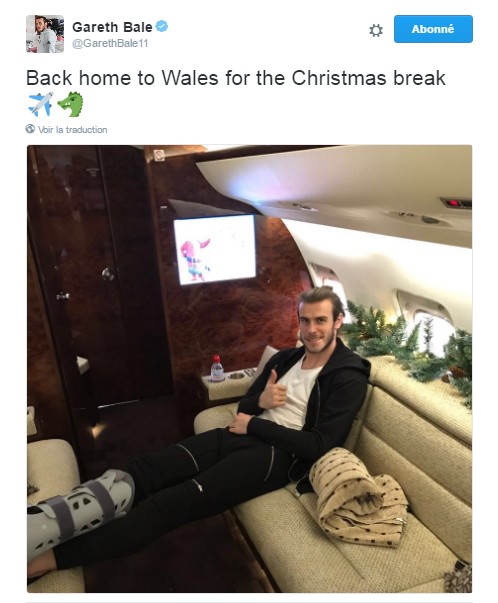The height and width of the screenshot is (603, 498).
Task: Click the folded blanket on the sofa
Action: pyautogui.click(x=358, y=497)
